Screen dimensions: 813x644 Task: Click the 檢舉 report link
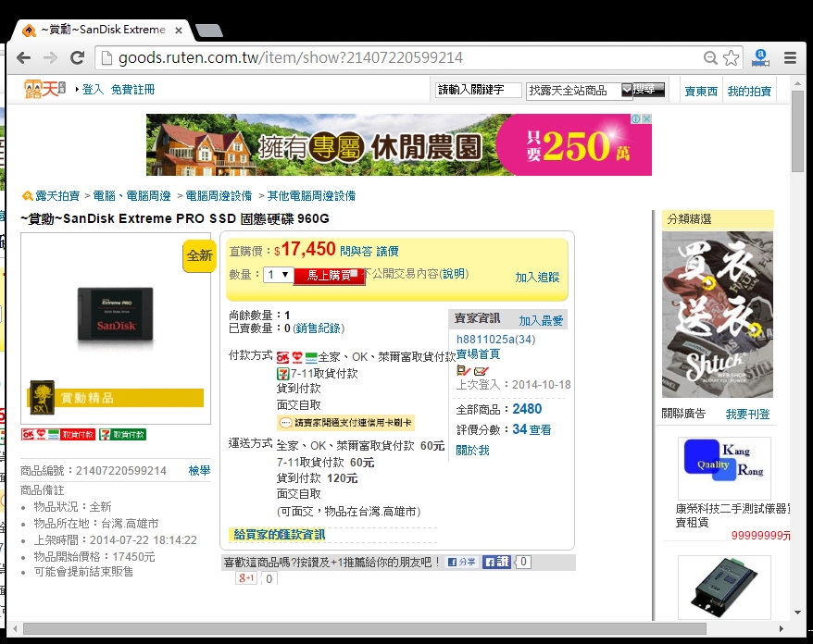[x=200, y=470]
